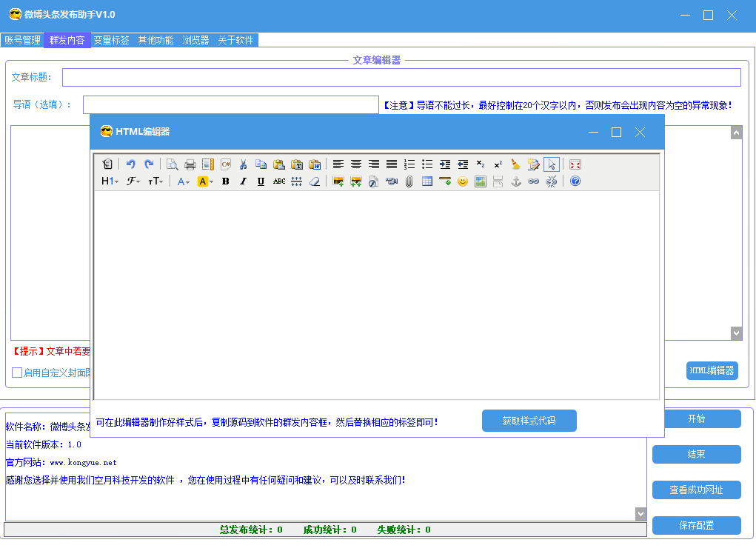The height and width of the screenshot is (554, 756).
Task: Open the emoticon smiley picker
Action: click(463, 181)
